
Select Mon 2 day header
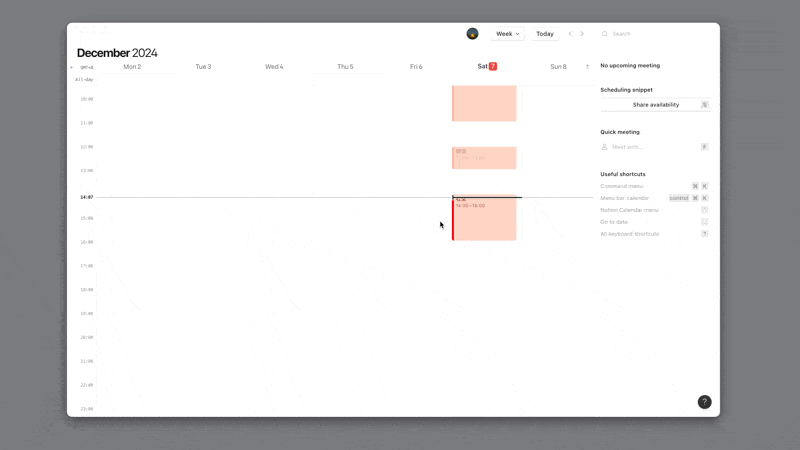click(x=132, y=66)
